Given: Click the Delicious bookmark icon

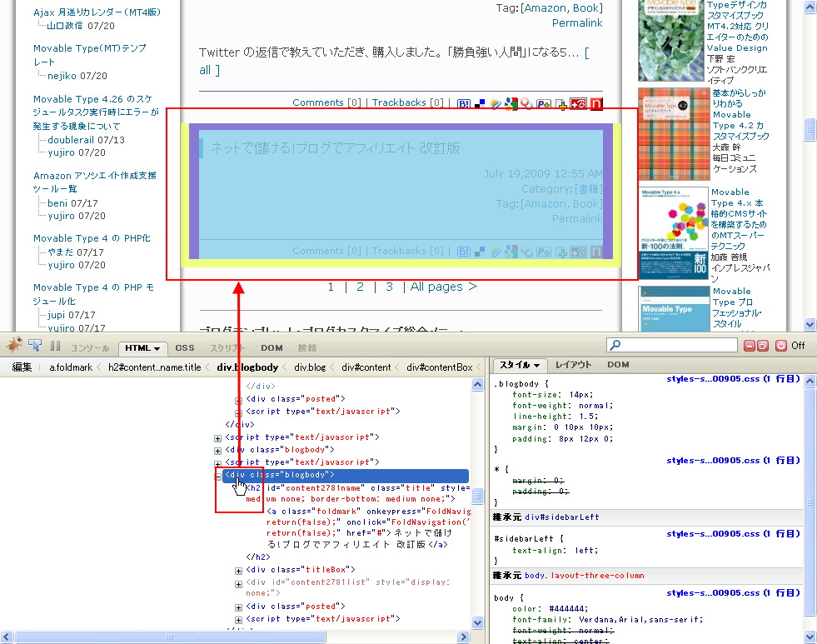Looking at the screenshot, I should [480, 103].
